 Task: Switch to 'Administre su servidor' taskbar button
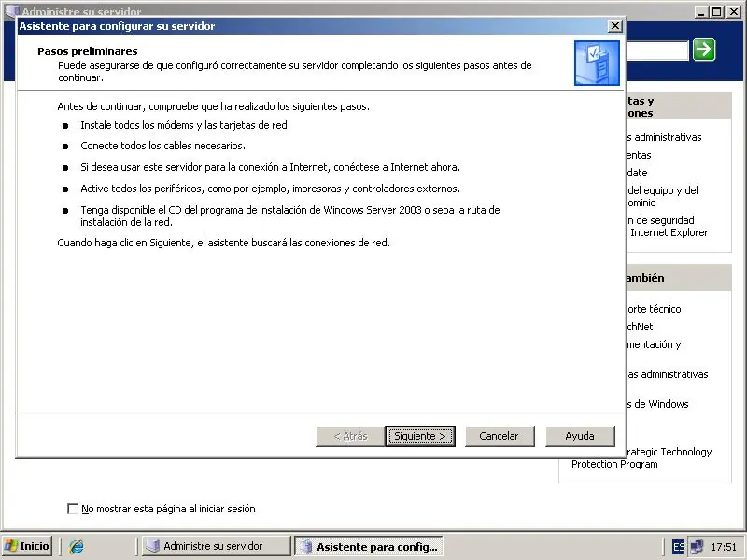click(x=216, y=546)
